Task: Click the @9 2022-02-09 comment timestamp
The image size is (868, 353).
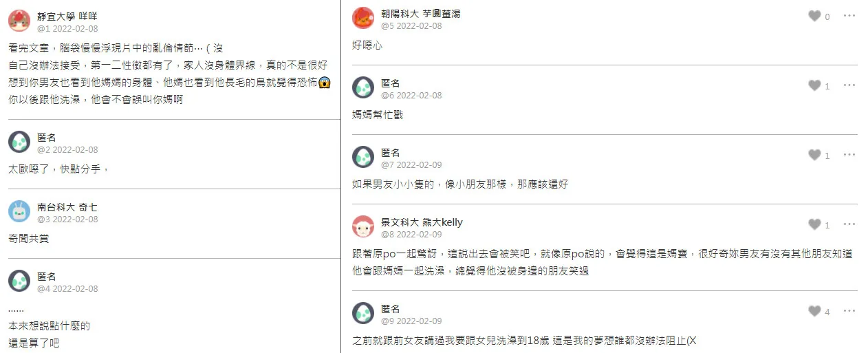Action: (411, 321)
